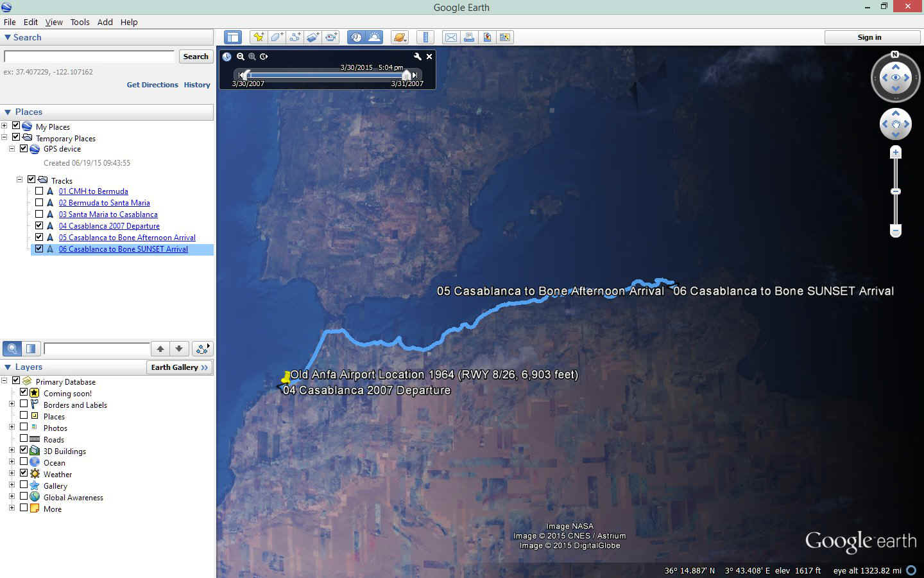Close the time slider panel
Viewport: 924px width, 578px height.
(429, 57)
